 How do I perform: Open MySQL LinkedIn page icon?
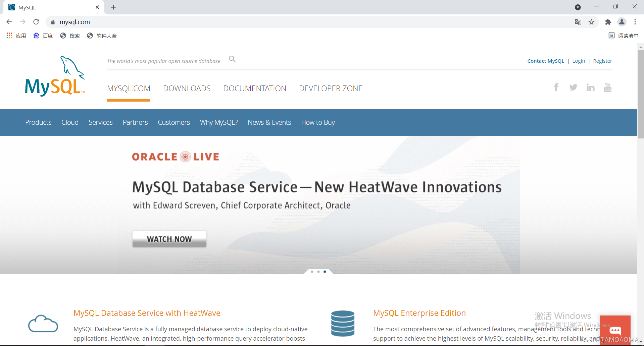[x=590, y=87]
